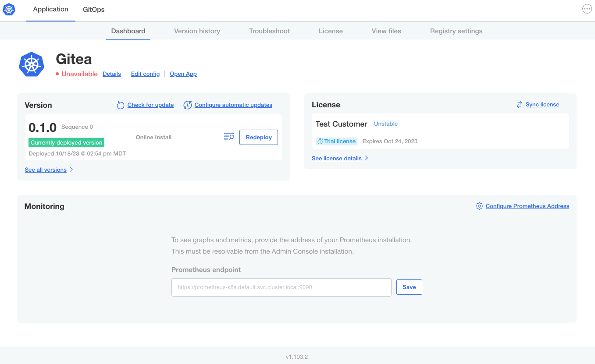
Task: Click the refresh icon next to Check for update
Action: 120,105
